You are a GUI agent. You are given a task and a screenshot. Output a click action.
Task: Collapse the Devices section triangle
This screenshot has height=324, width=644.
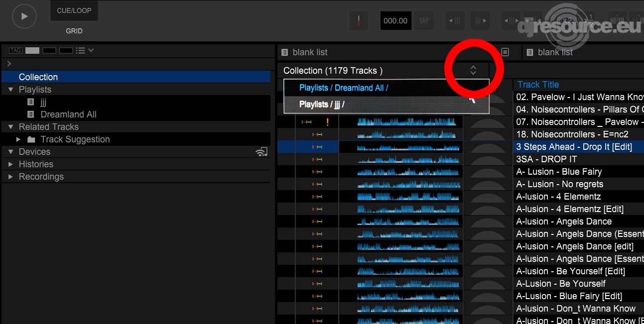tap(10, 152)
